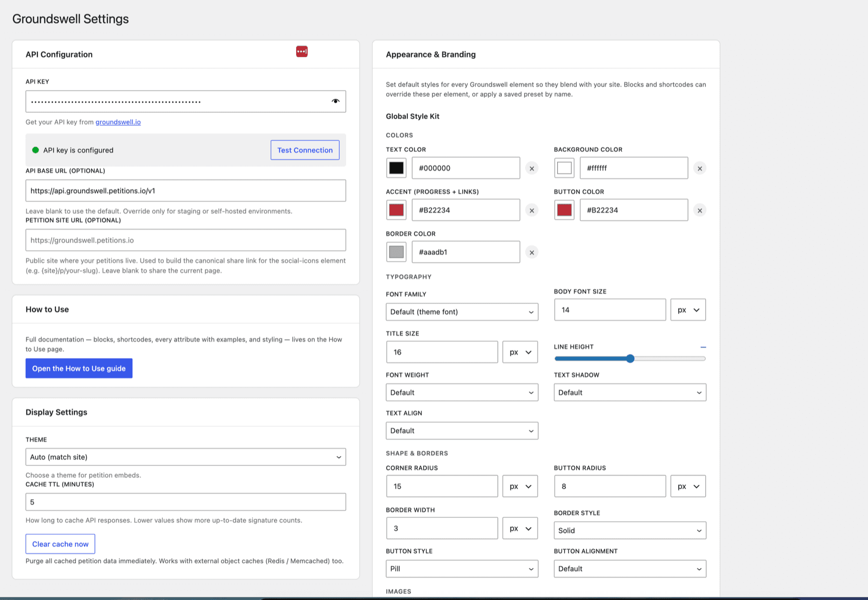Screen dimensions: 868x600
Task: Focus the Petition Site URL field
Action: point(186,240)
